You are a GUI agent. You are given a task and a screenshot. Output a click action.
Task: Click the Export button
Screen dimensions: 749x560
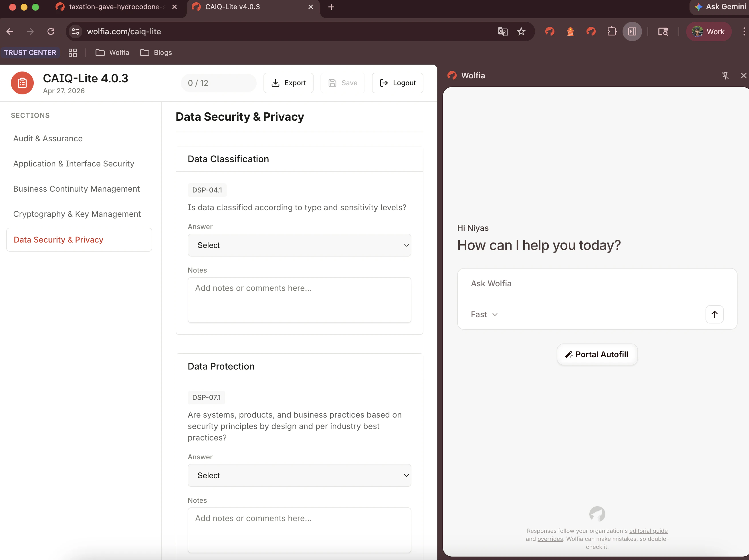tap(288, 83)
